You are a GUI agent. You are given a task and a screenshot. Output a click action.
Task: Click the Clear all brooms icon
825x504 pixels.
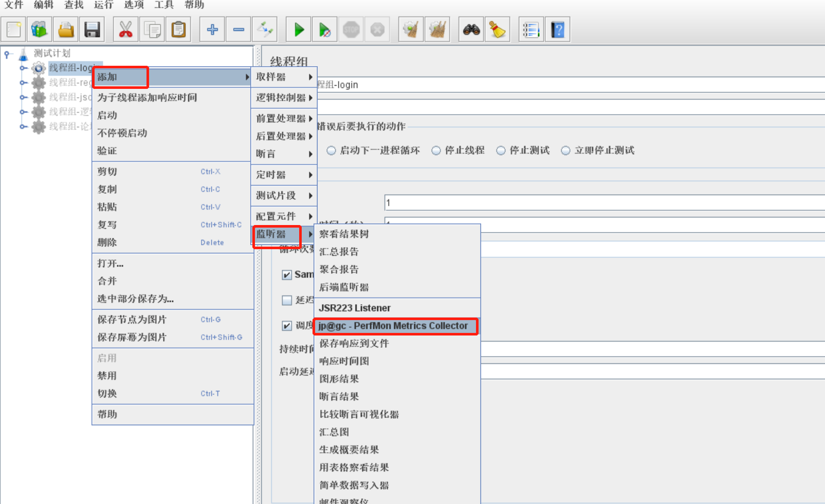tap(437, 29)
